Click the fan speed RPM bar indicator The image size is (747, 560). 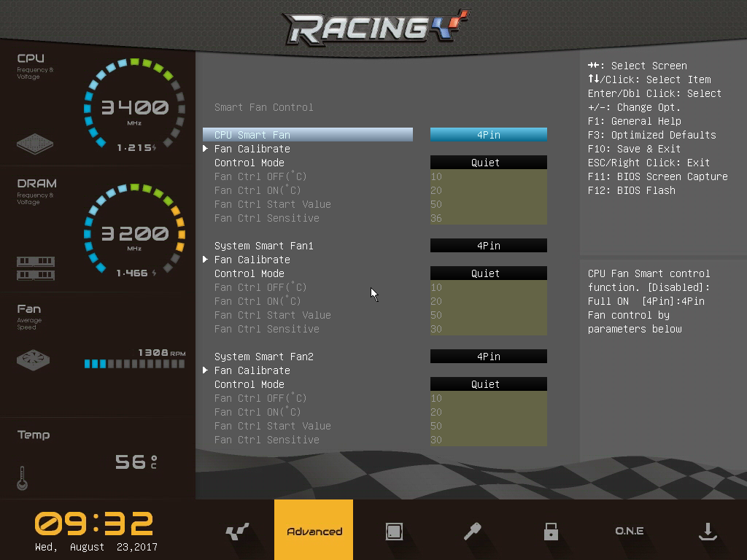pyautogui.click(x=135, y=363)
